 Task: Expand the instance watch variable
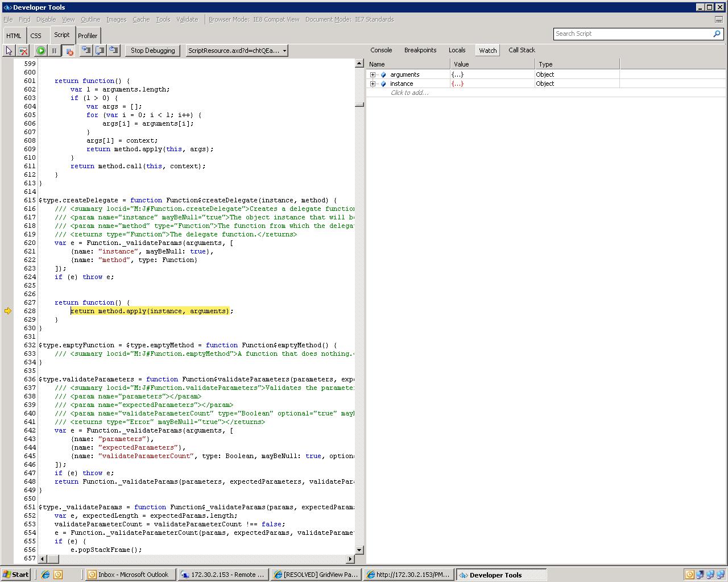coord(373,84)
